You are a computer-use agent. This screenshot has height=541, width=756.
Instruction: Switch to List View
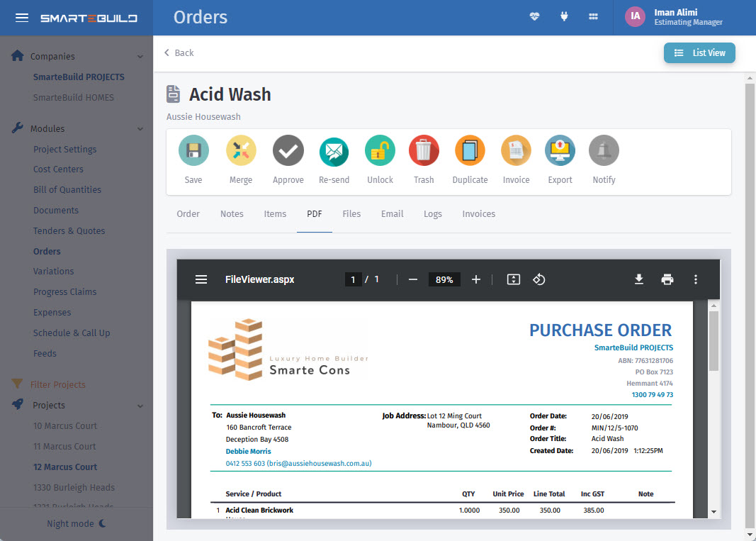tap(699, 53)
